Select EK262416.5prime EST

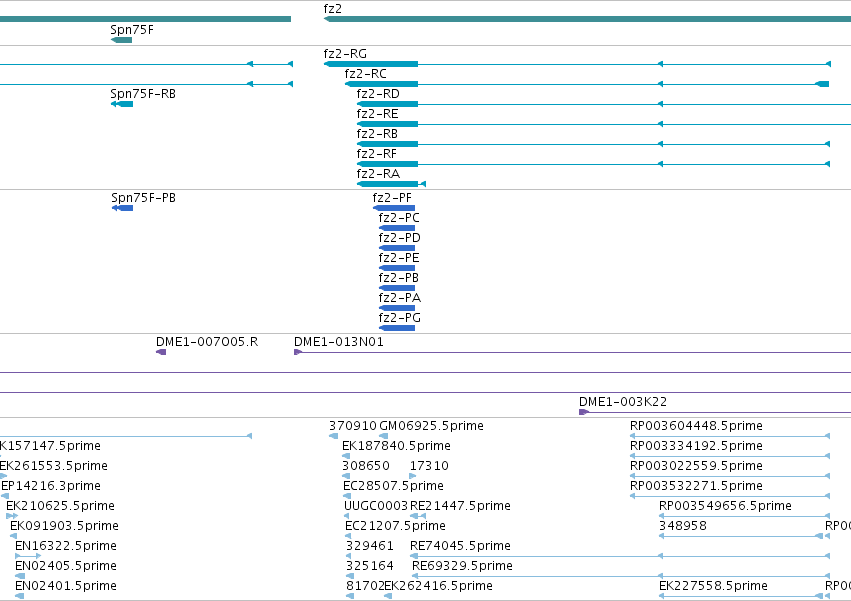388,596
